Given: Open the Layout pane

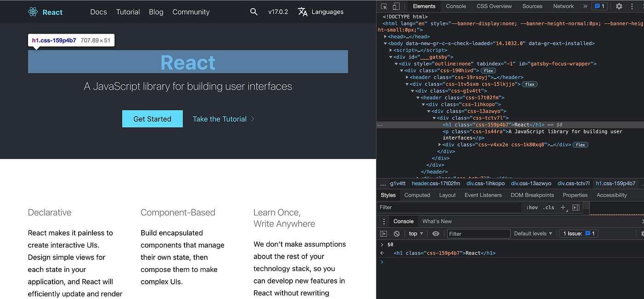Looking at the screenshot, I should click(x=447, y=195).
